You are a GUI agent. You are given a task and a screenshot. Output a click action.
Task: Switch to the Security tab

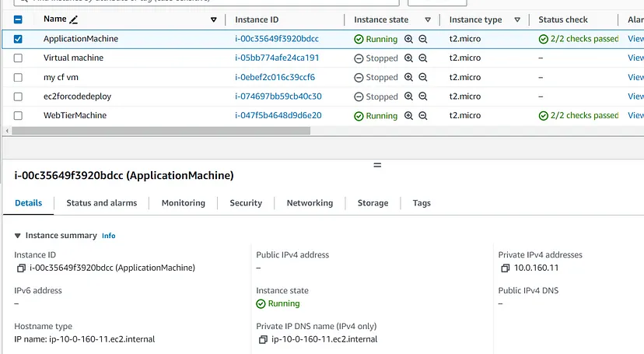246,203
